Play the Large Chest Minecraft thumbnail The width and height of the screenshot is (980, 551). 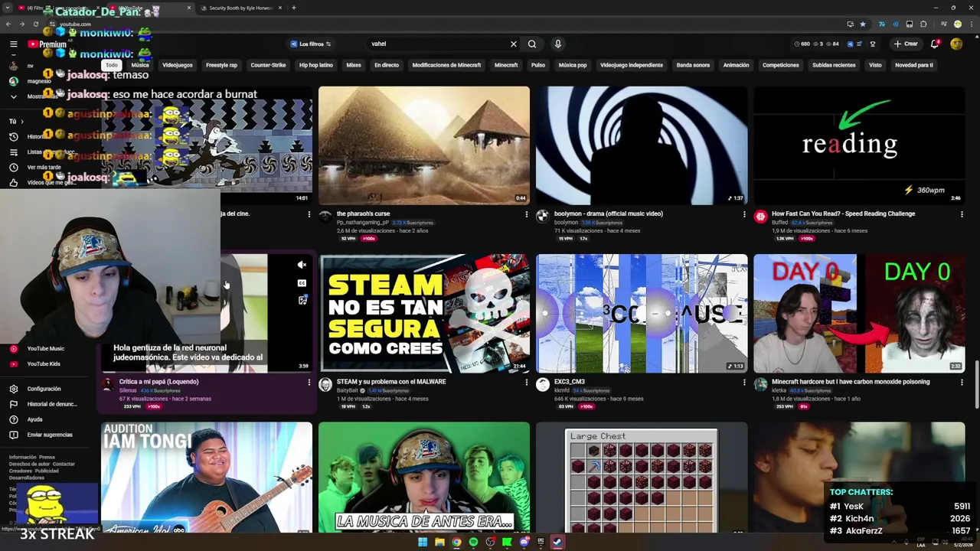pos(642,478)
